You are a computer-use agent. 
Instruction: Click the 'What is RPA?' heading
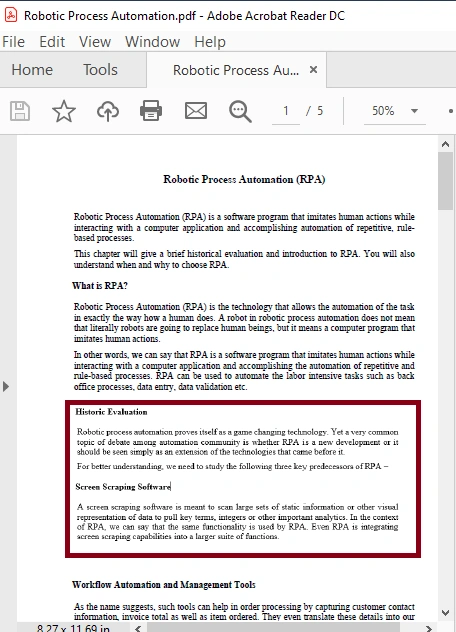click(x=100, y=286)
